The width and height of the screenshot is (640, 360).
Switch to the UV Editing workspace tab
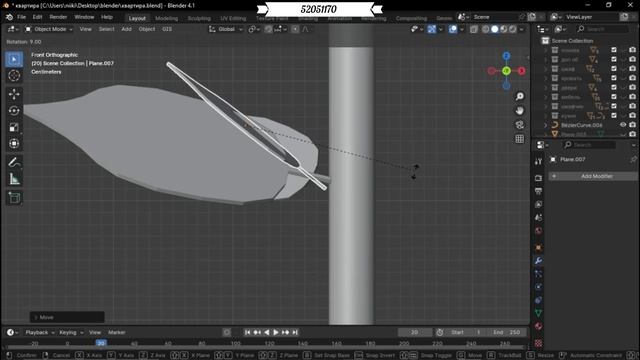tap(233, 18)
